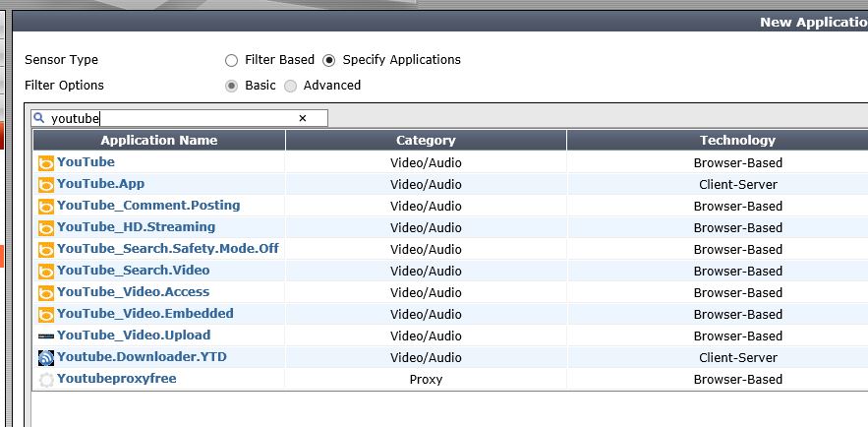Viewport: 868px width, 427px height.
Task: Choose Advanced filter options
Action: 291,86
